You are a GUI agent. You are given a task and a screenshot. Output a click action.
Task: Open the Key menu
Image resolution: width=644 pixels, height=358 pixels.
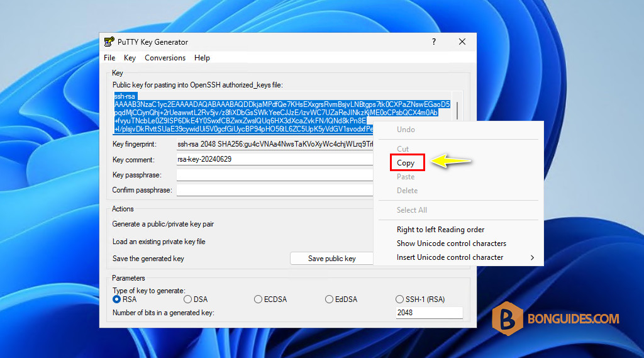pyautogui.click(x=130, y=58)
